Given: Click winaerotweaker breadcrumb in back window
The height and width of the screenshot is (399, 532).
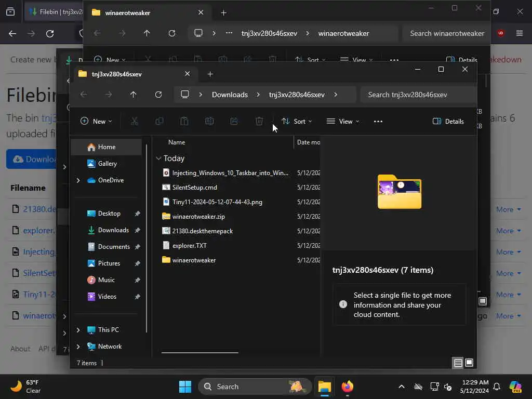Looking at the screenshot, I should pos(343,33).
